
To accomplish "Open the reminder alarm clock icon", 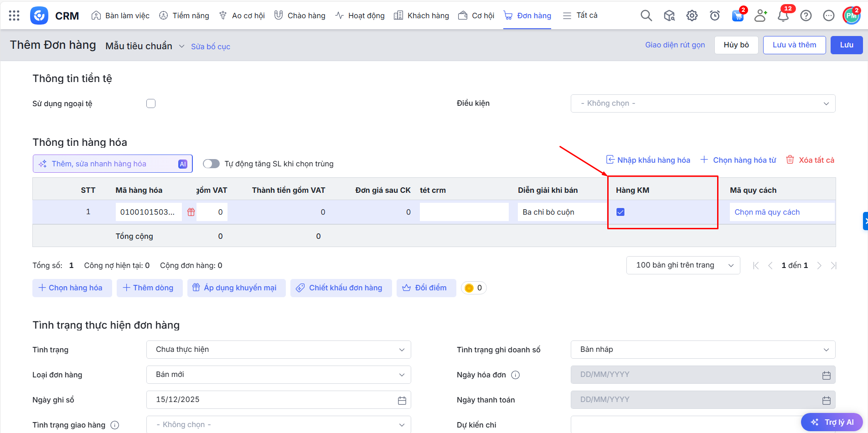I will point(714,15).
